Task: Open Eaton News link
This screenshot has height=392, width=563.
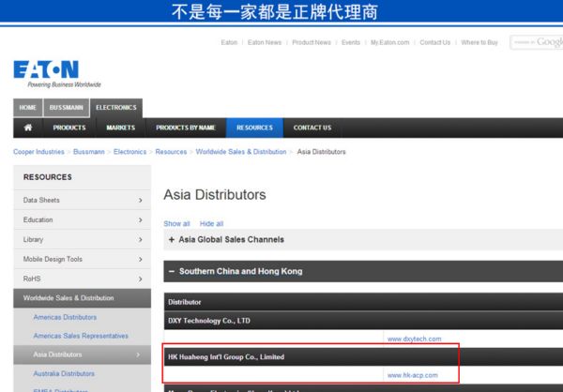Action: point(265,42)
